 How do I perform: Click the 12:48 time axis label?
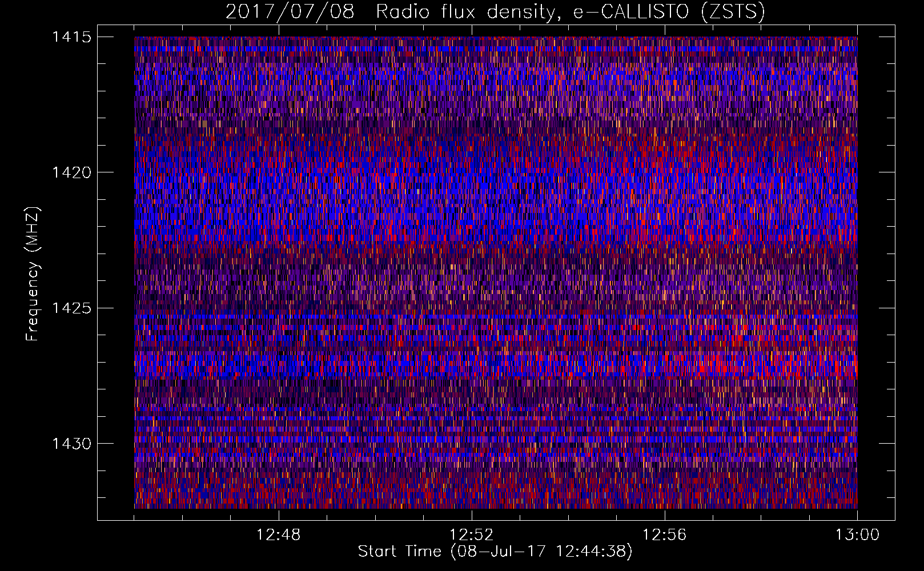278,535
